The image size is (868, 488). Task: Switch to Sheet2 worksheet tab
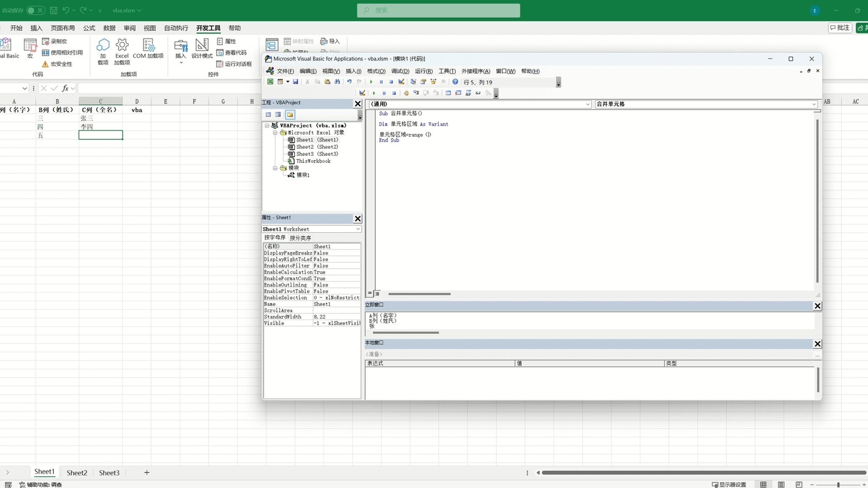coord(77,473)
